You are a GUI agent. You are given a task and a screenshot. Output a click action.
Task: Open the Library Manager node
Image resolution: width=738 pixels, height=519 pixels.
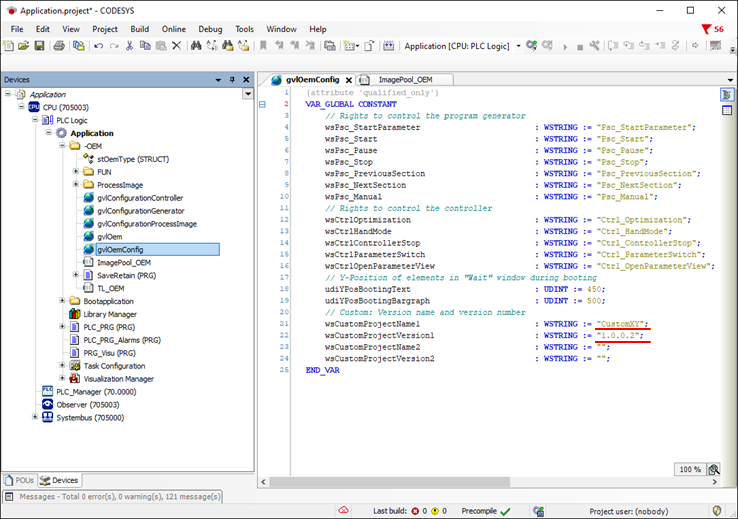[x=110, y=314]
